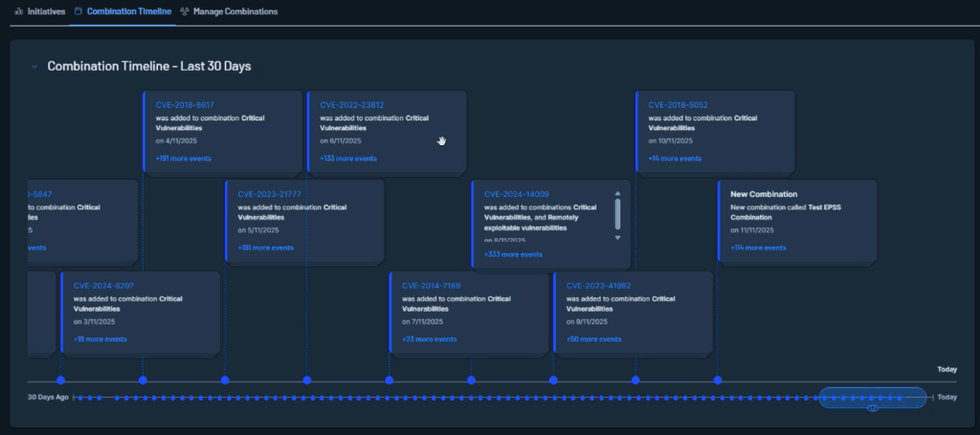The height and width of the screenshot is (435, 980).
Task: Click the Combination Timeline calendar icon
Action: click(78, 11)
